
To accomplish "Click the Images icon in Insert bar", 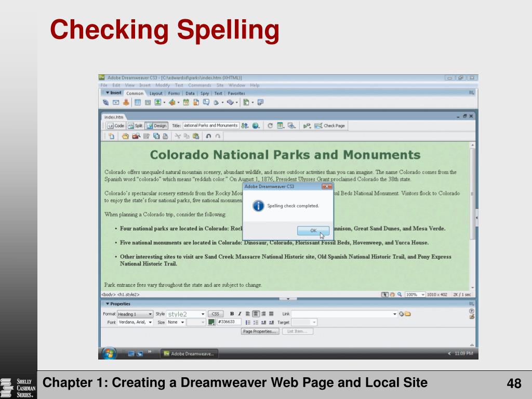I will (x=158, y=102).
